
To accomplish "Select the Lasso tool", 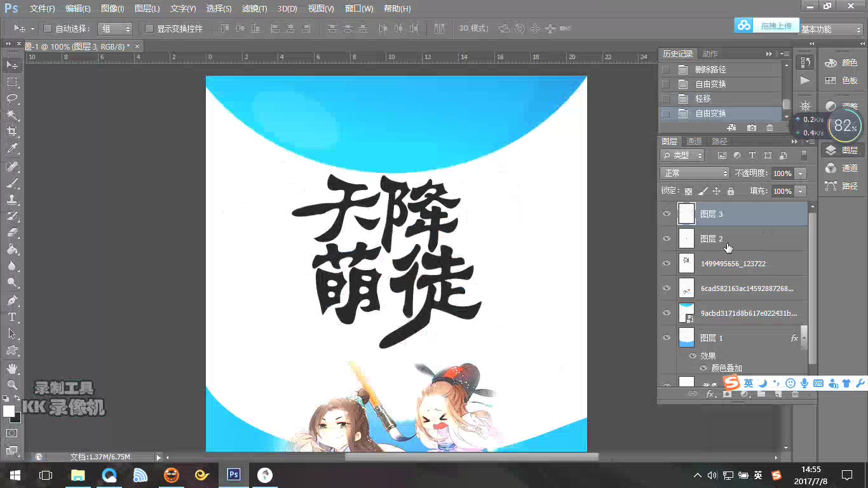I will tap(12, 98).
